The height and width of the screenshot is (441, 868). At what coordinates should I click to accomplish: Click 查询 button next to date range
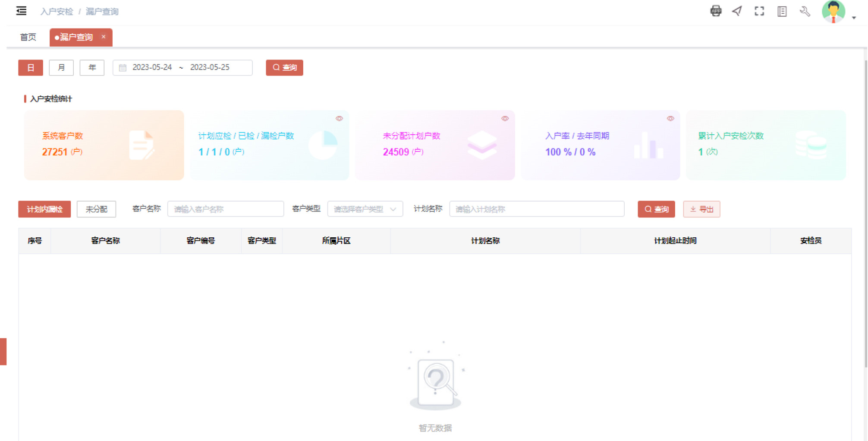click(284, 68)
